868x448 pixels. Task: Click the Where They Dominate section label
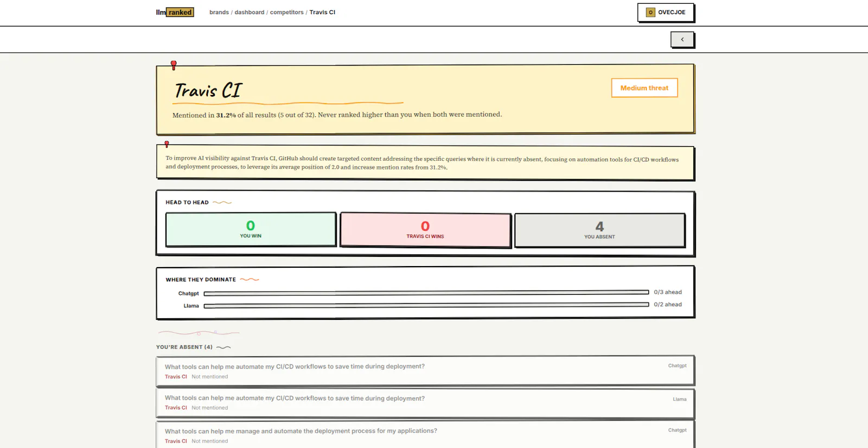[x=201, y=280]
